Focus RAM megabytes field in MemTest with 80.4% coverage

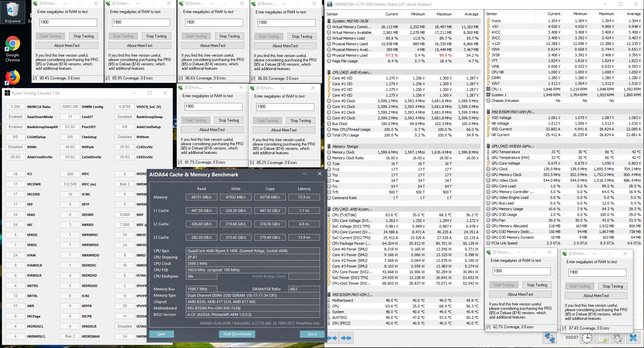68,22
